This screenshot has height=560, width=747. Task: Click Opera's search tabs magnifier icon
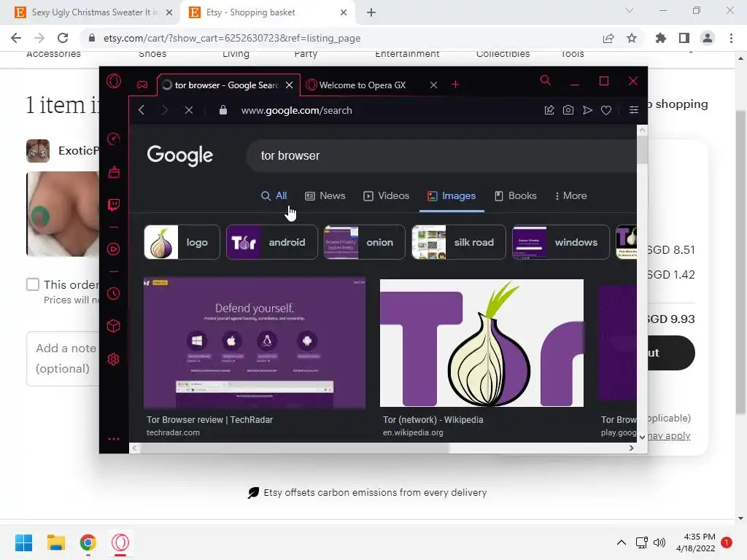[546, 80]
